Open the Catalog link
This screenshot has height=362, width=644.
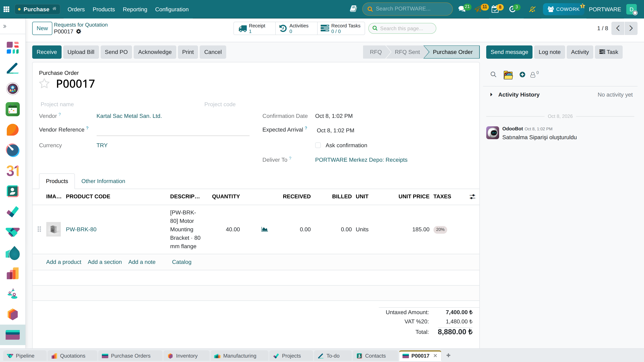pyautogui.click(x=182, y=262)
